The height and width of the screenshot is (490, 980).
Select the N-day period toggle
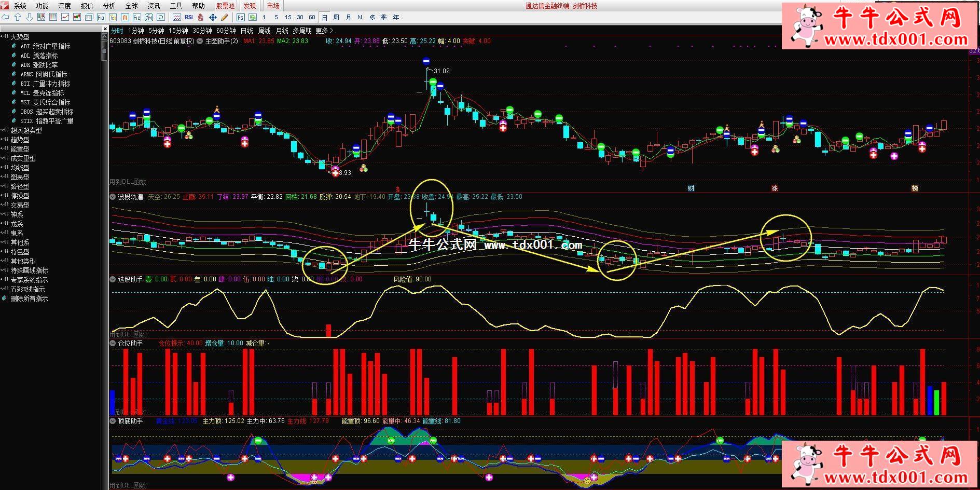[x=360, y=17]
